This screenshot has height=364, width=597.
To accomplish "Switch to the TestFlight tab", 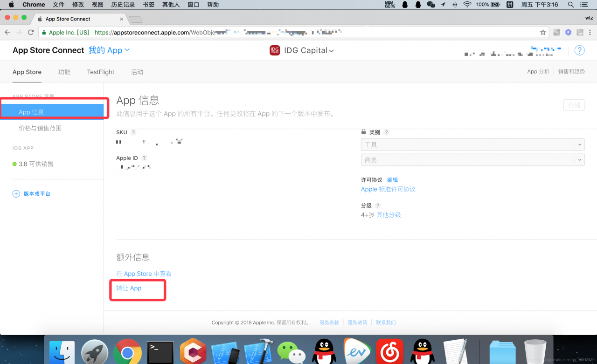I will [x=101, y=72].
